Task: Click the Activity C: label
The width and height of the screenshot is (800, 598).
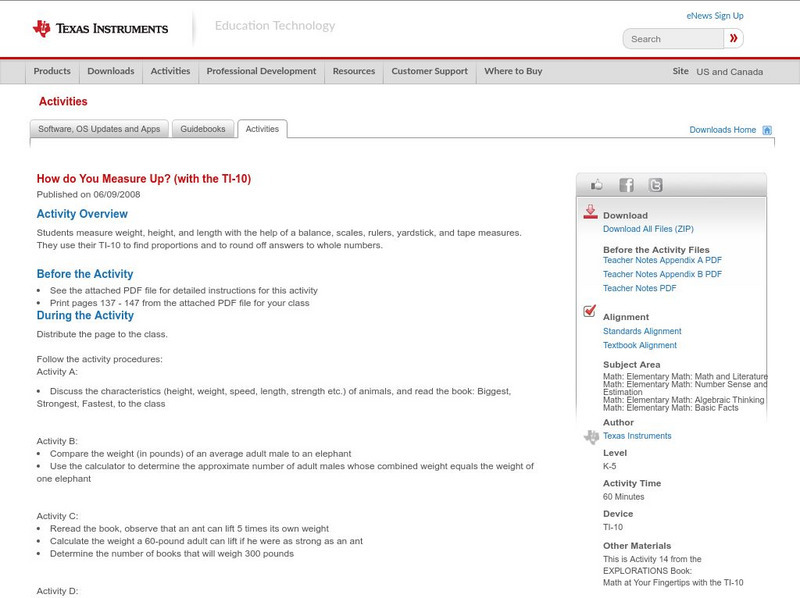Action: 57,516
